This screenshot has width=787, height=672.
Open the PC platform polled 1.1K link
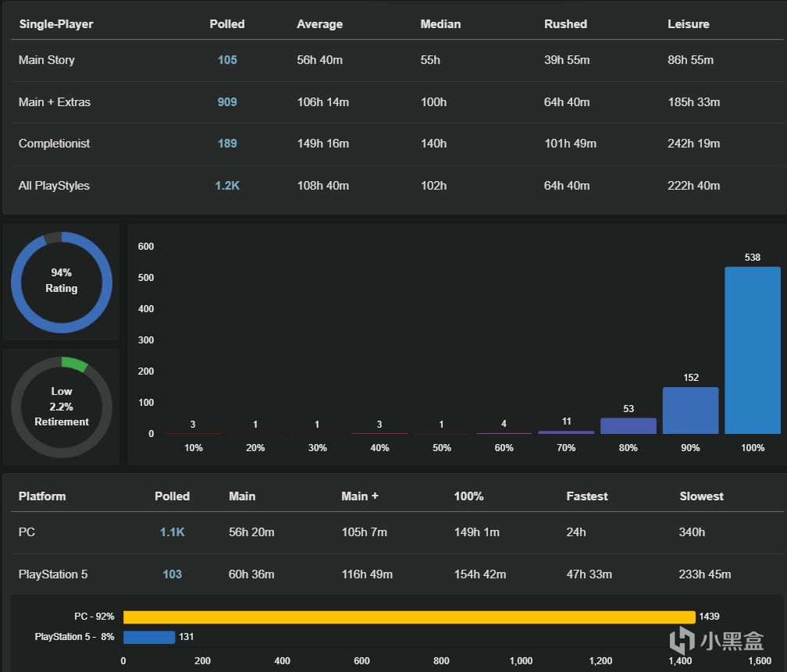[172, 532]
